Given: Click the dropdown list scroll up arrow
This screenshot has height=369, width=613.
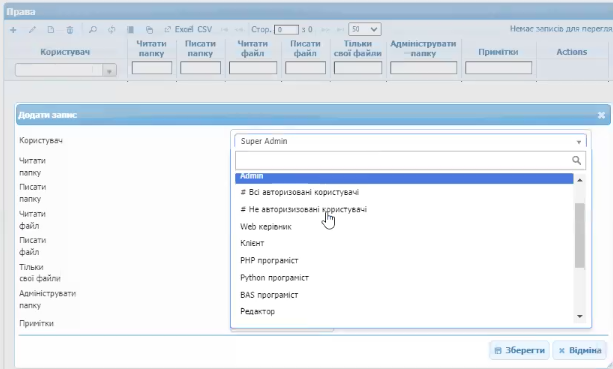Looking at the screenshot, I should (x=580, y=180).
